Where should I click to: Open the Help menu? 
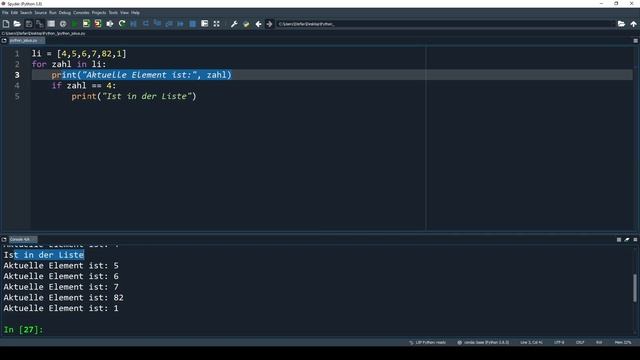135,13
